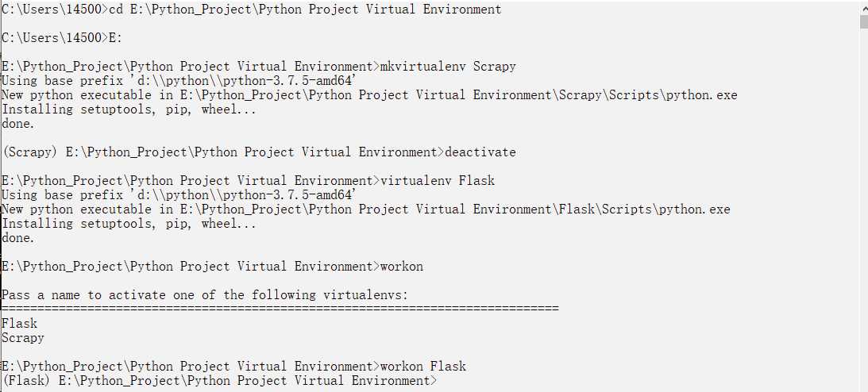Click the standalone "workon" command

(402, 267)
